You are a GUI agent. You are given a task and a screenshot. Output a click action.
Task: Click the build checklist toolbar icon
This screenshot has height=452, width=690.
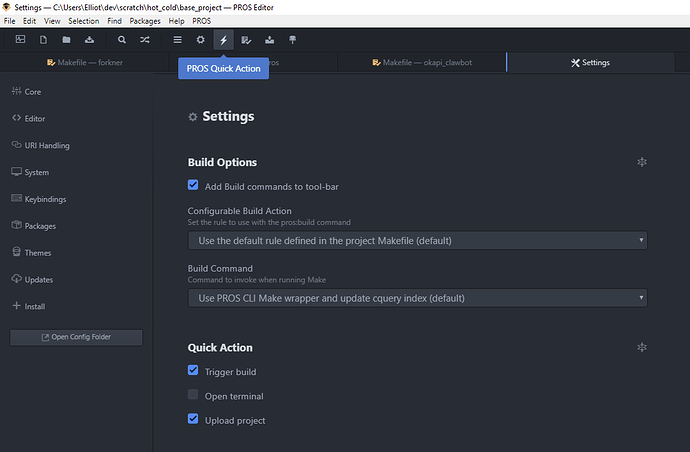coord(246,40)
